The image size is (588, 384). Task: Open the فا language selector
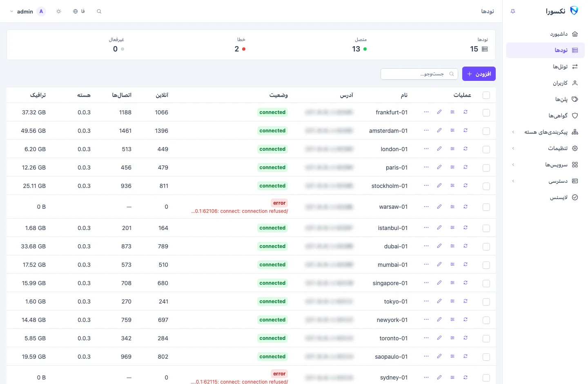79,11
